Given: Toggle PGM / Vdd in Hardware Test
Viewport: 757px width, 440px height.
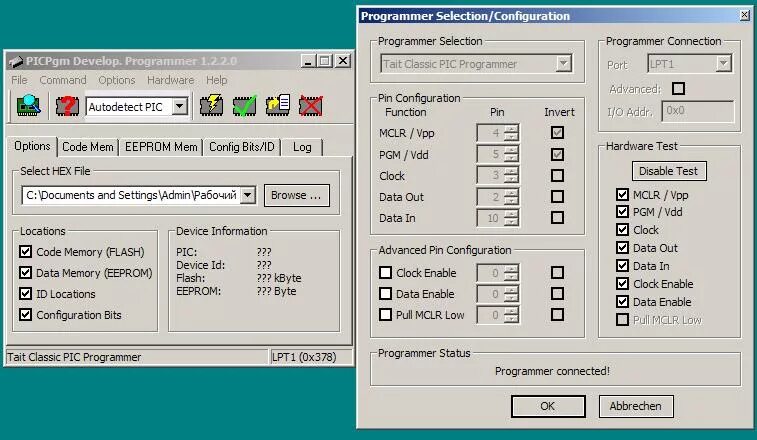Looking at the screenshot, I should click(622, 212).
